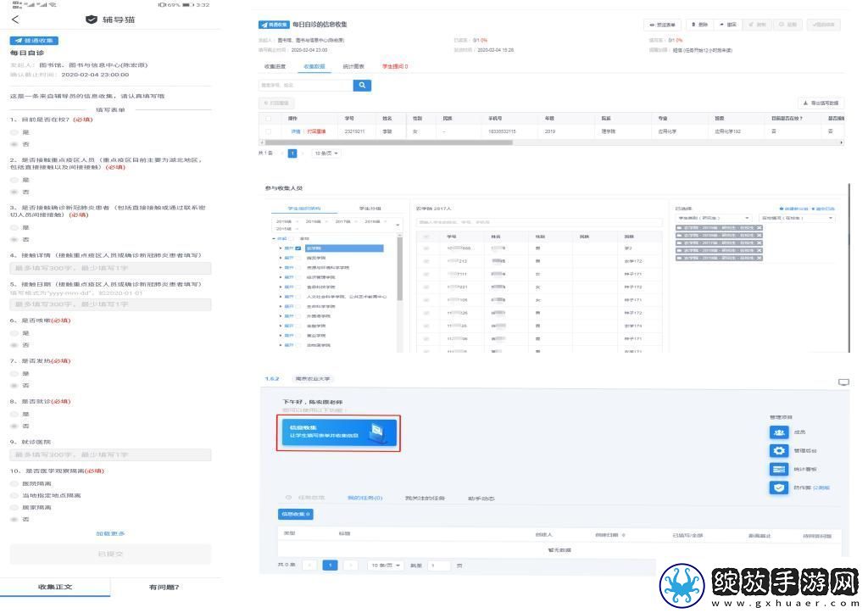Click the 防作弊 shield icon
The width and height of the screenshot is (868, 613).
point(779,488)
